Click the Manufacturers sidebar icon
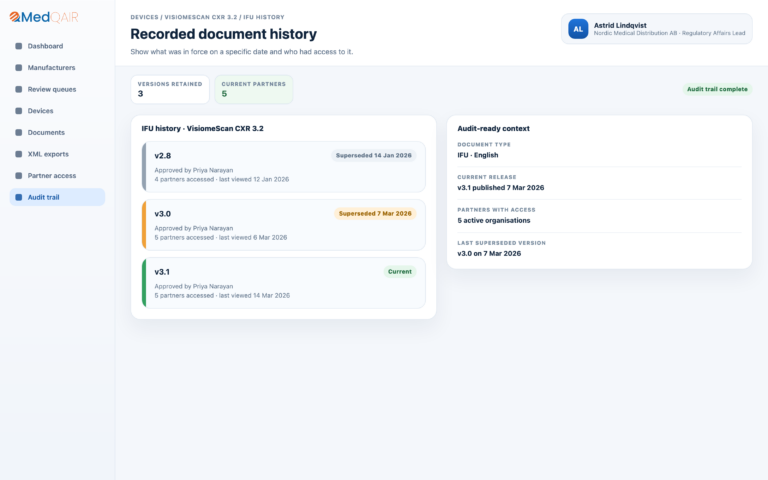Screen dimensions: 768x480 pyautogui.click(x=19, y=68)
